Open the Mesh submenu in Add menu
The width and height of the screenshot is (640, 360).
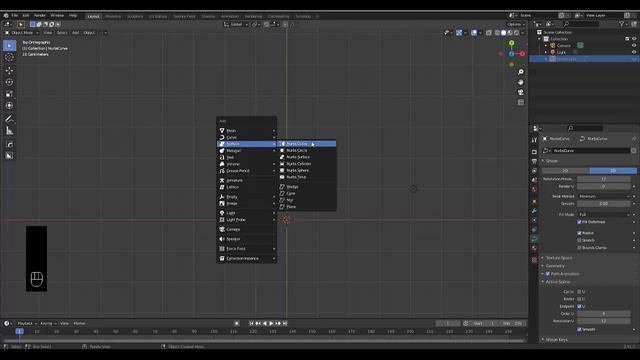tap(247, 131)
